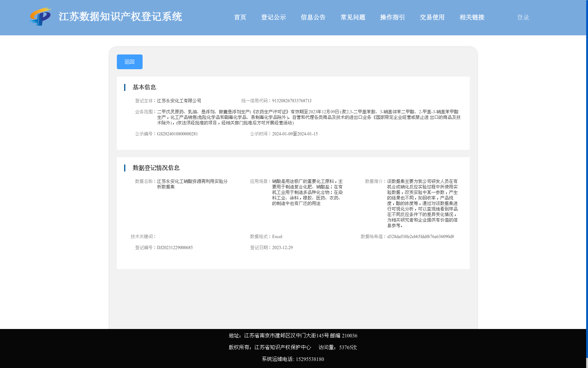
Task: Select data format value Excel
Action: click(x=277, y=237)
